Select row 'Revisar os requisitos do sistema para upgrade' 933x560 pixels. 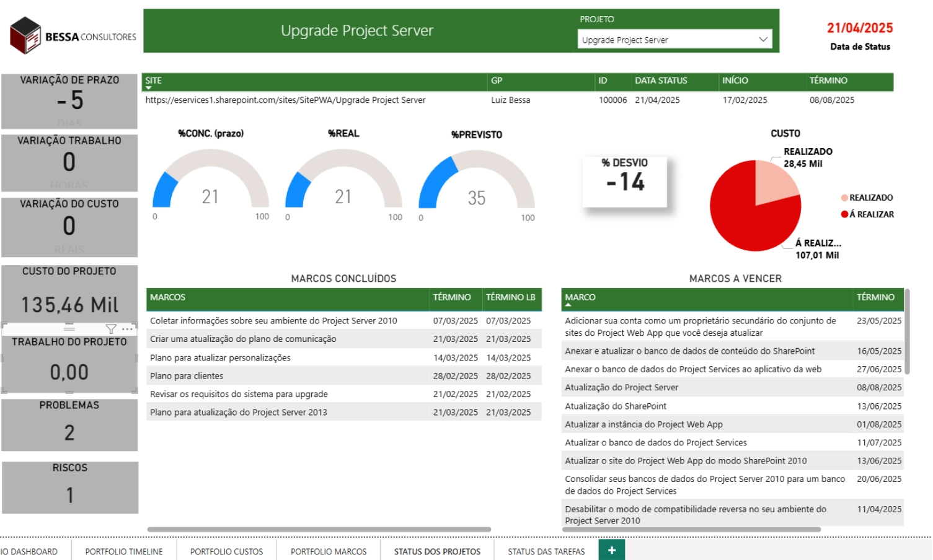pyautogui.click(x=344, y=394)
